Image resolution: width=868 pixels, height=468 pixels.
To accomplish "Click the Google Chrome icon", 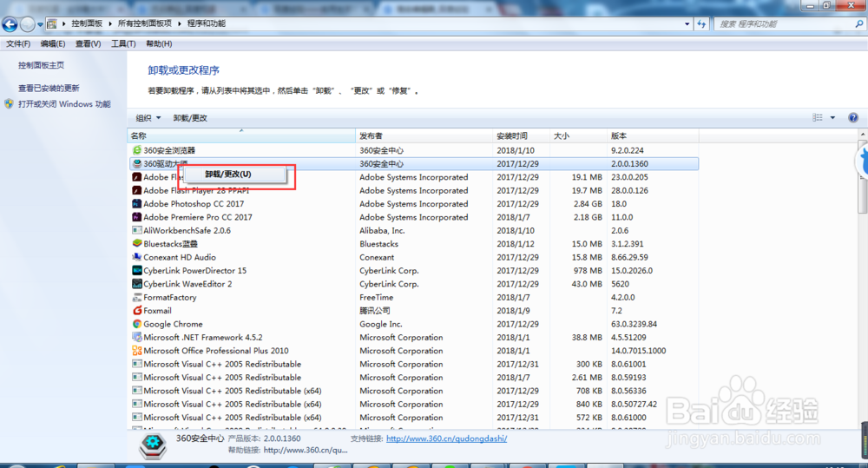I will (137, 324).
